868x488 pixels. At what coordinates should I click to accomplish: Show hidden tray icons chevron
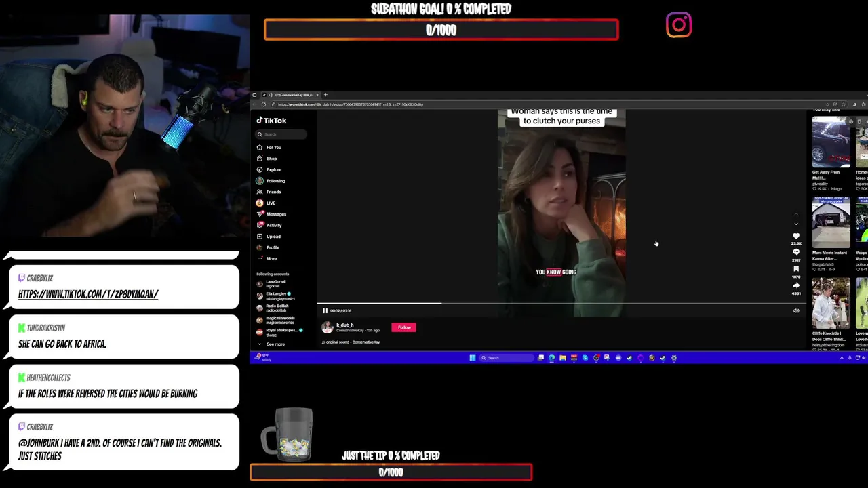click(x=842, y=358)
